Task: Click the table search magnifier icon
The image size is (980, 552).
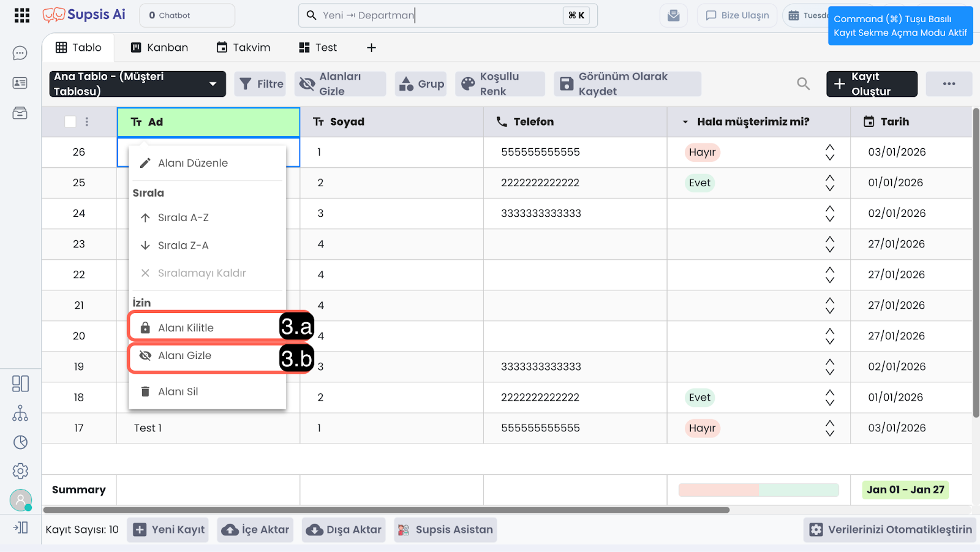Action: [803, 84]
